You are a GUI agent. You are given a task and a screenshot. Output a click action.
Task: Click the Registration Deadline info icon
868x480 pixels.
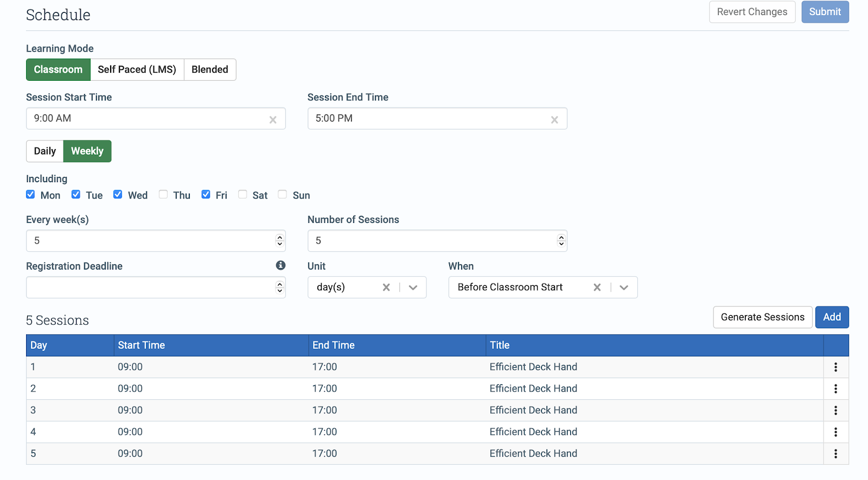coord(280,265)
